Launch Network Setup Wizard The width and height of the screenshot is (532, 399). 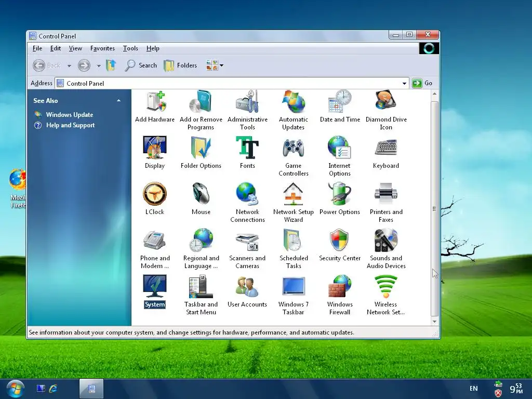coord(294,202)
